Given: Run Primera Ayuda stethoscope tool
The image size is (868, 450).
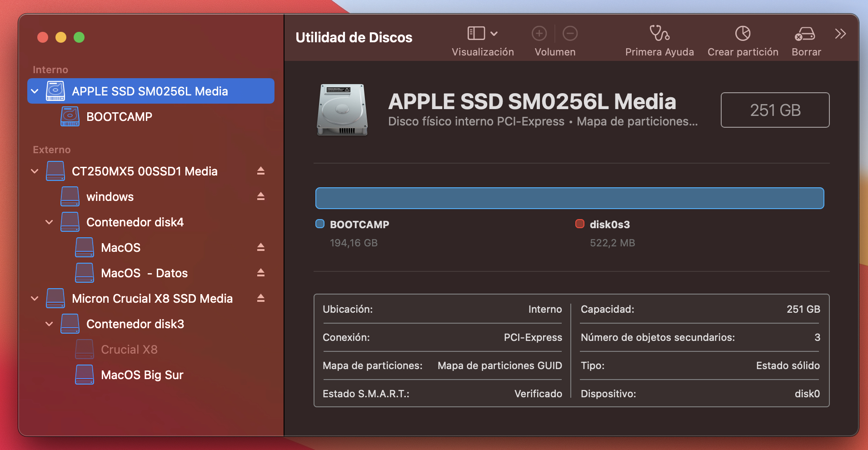Looking at the screenshot, I should pyautogui.click(x=659, y=33).
